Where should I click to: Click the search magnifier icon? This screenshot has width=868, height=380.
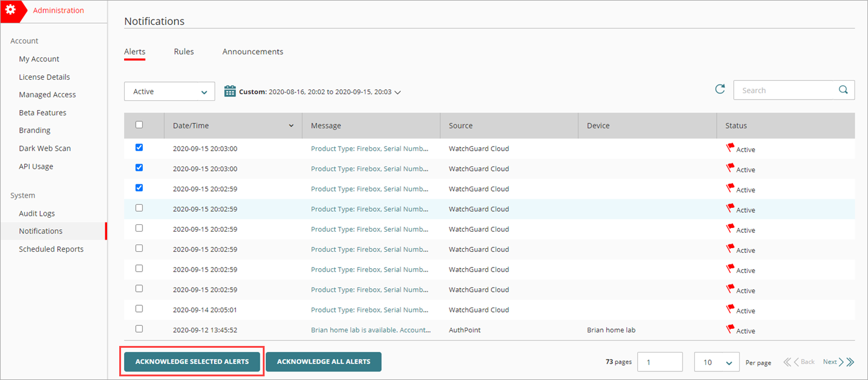point(843,90)
